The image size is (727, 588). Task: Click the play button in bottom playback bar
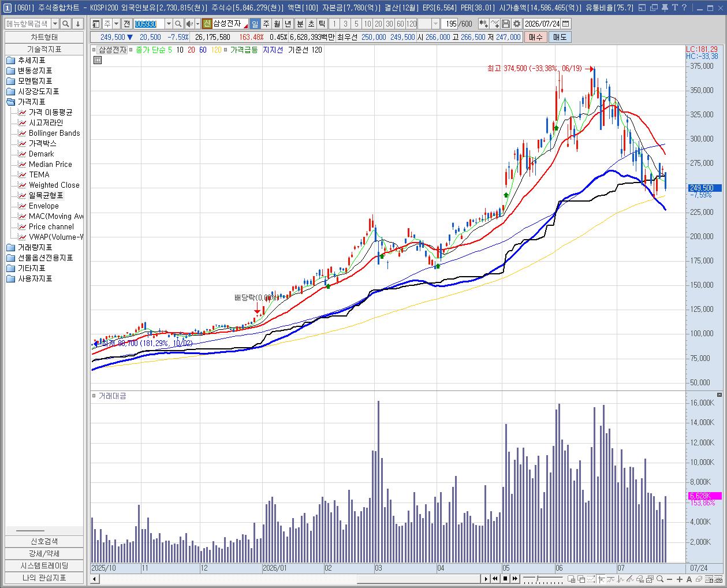click(x=486, y=579)
